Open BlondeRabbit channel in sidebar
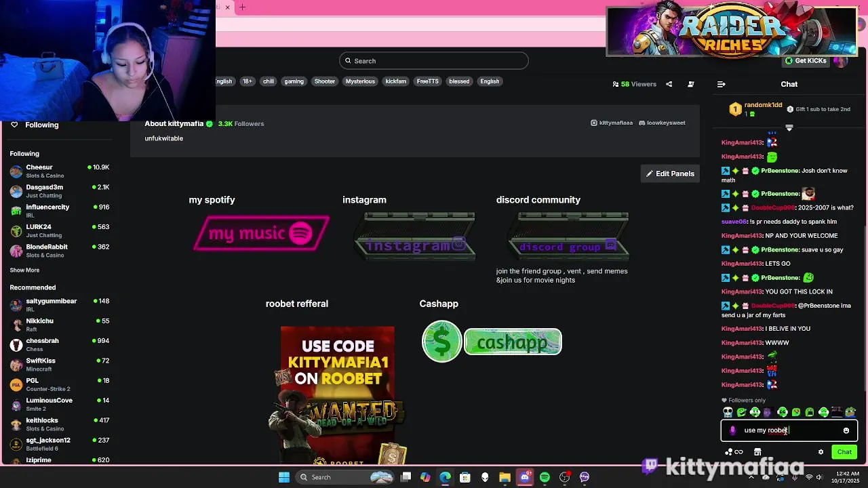 (60, 251)
